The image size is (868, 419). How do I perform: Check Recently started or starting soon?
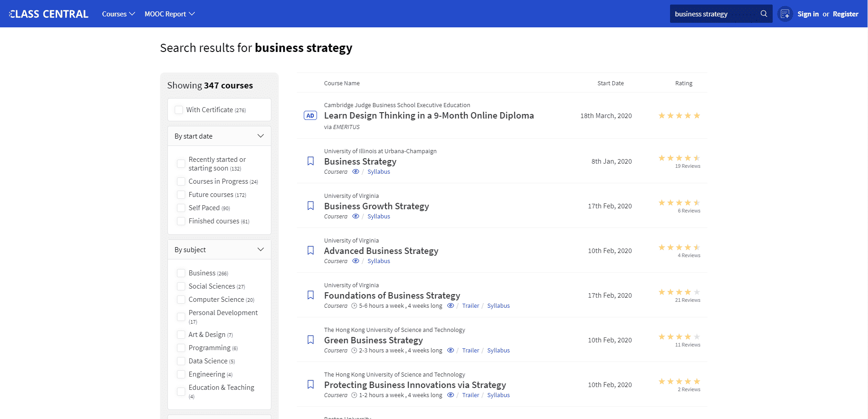[181, 164]
